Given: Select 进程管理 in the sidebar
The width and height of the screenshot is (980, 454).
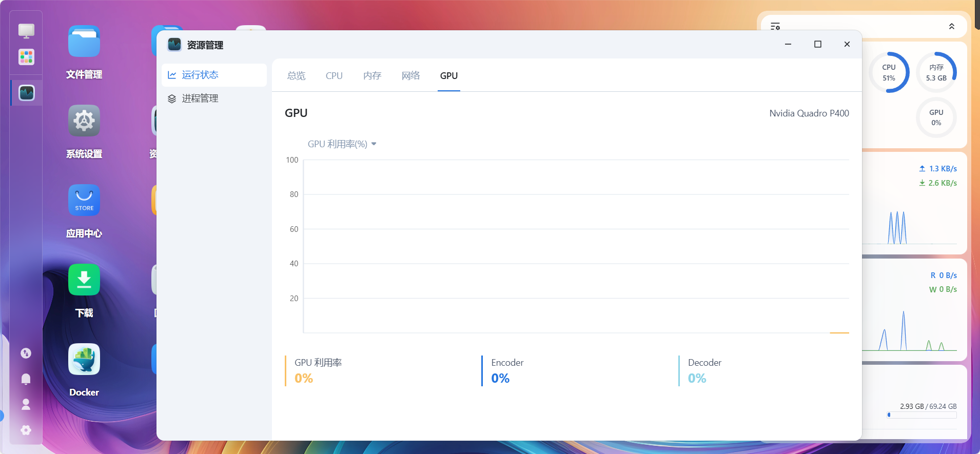Looking at the screenshot, I should pyautogui.click(x=214, y=98).
